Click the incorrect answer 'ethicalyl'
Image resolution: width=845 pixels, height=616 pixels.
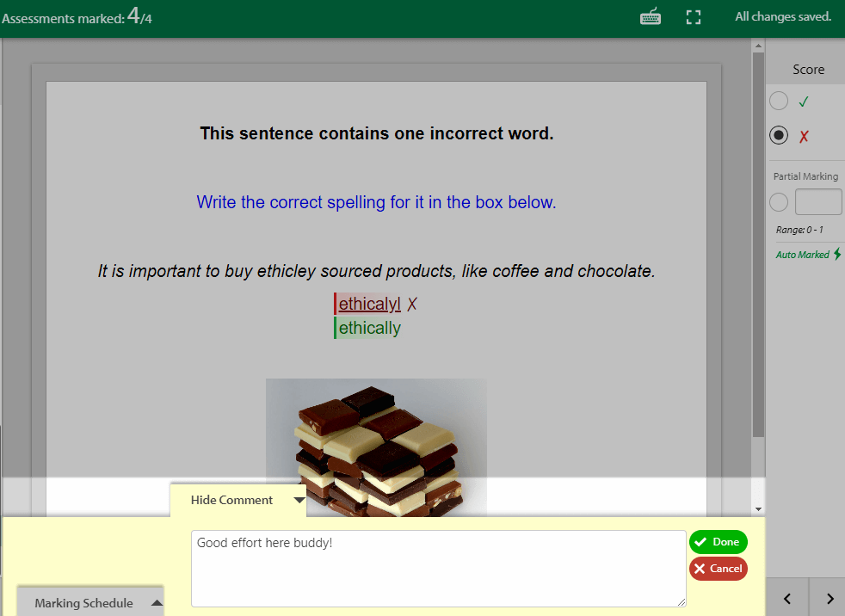point(370,304)
